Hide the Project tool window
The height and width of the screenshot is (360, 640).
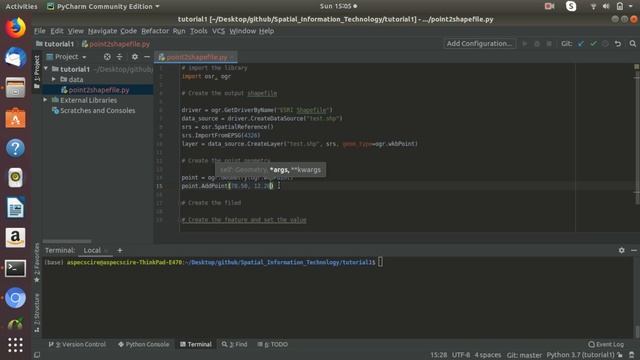coord(147,57)
